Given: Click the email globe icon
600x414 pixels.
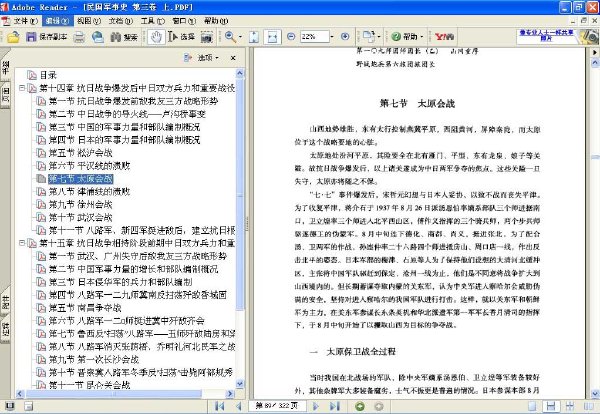Looking at the screenshot, I should tap(98, 37).
